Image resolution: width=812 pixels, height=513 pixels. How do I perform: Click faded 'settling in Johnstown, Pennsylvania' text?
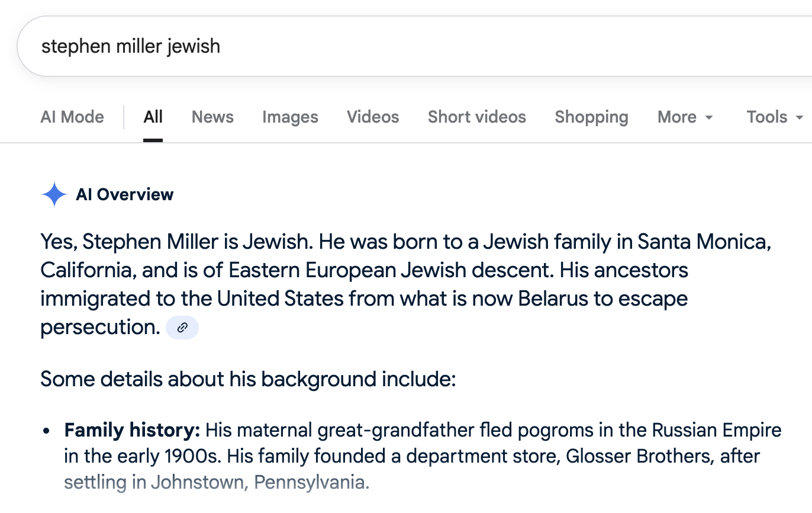click(217, 482)
